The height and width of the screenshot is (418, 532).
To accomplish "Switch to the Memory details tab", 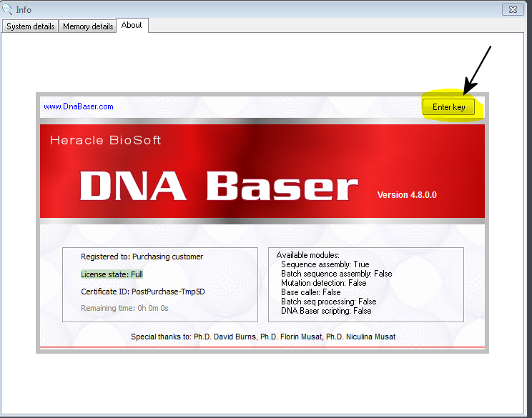I will (x=88, y=26).
